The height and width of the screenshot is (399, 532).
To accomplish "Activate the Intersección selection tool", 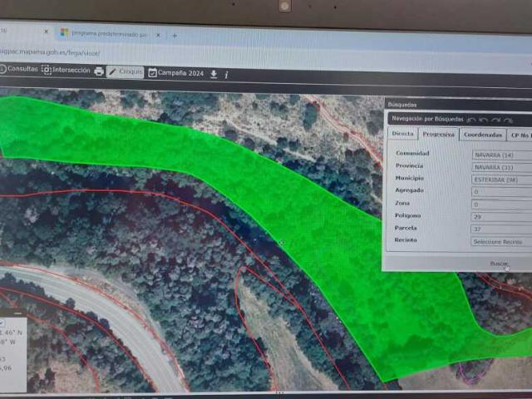I will click(x=66, y=70).
